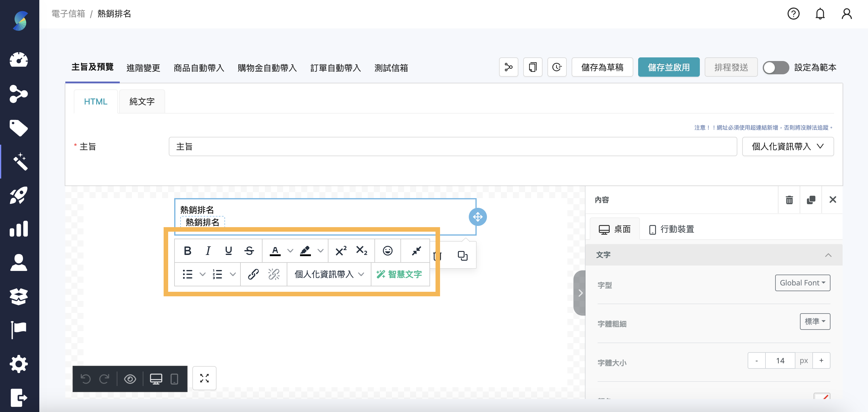Insert an emoji from the toolbar
868x412 pixels.
coord(387,250)
